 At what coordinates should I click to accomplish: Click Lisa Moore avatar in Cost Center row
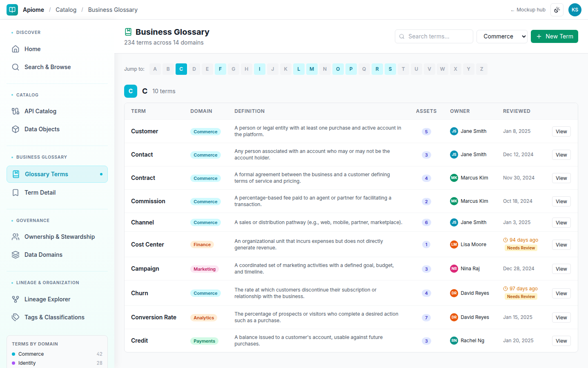pos(454,245)
